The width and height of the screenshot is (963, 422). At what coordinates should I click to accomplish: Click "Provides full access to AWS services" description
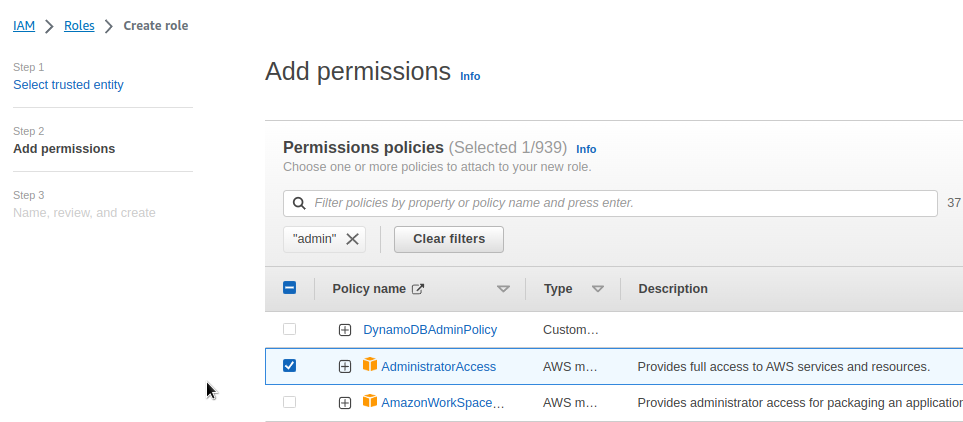[x=784, y=367]
